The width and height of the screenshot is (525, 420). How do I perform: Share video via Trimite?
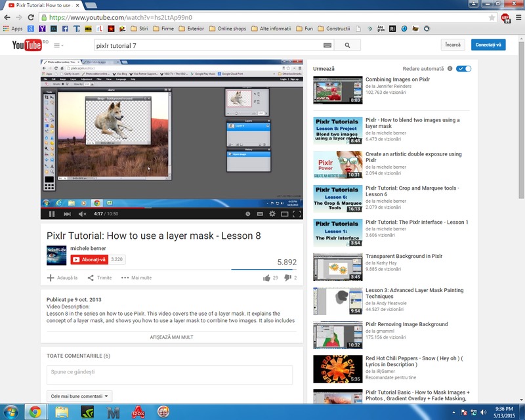click(100, 278)
